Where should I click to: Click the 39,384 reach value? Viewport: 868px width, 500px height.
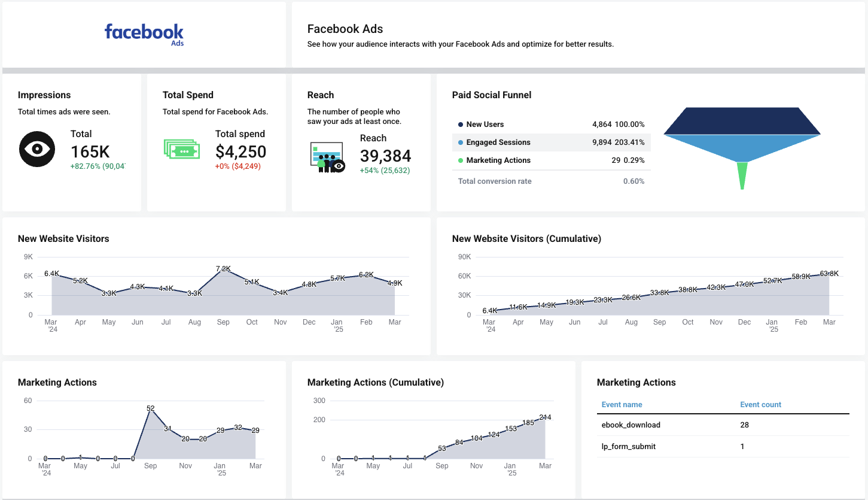pos(386,156)
